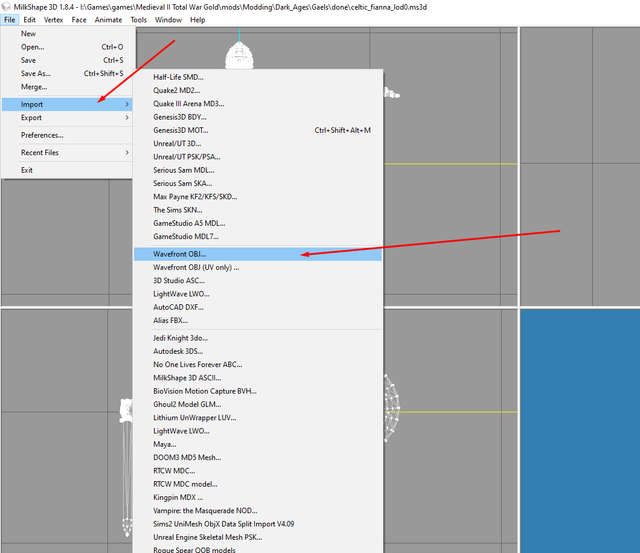
Task: Select Quake III Arena MD3... importer
Action: 258,104
